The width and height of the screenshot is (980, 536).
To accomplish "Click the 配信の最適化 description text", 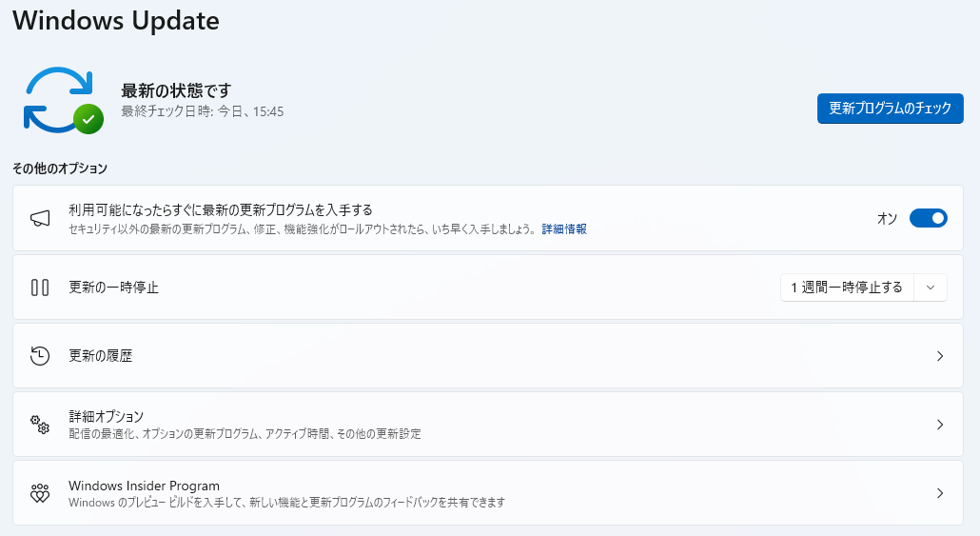I will point(245,433).
